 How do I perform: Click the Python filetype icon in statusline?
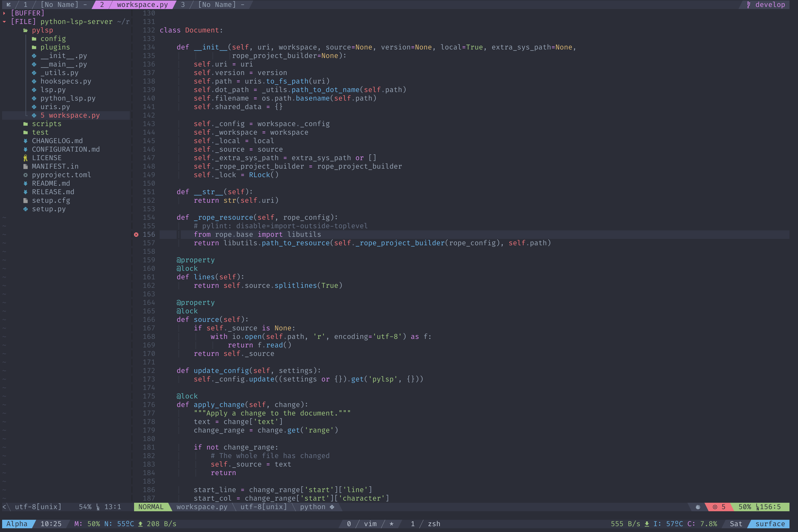(332, 507)
